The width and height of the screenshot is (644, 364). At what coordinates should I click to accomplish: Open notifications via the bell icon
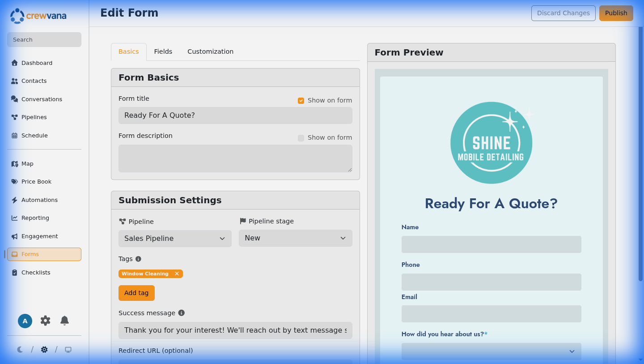pyautogui.click(x=64, y=321)
